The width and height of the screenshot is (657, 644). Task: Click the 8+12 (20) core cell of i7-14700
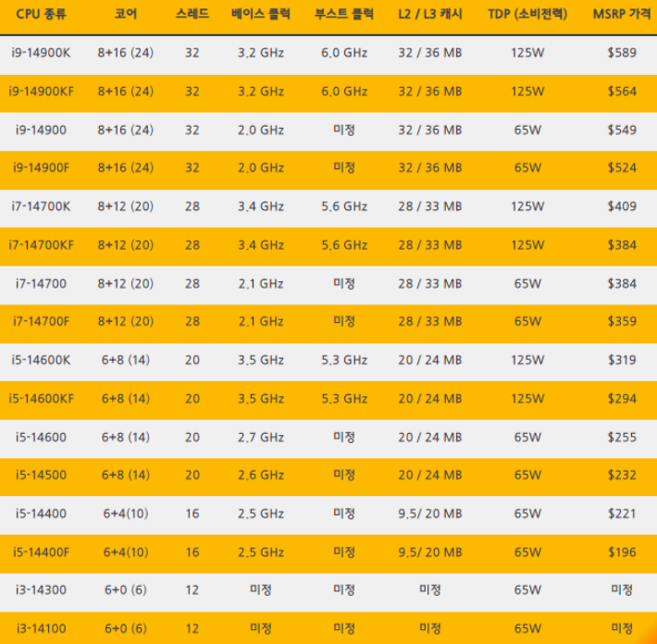coord(125,284)
